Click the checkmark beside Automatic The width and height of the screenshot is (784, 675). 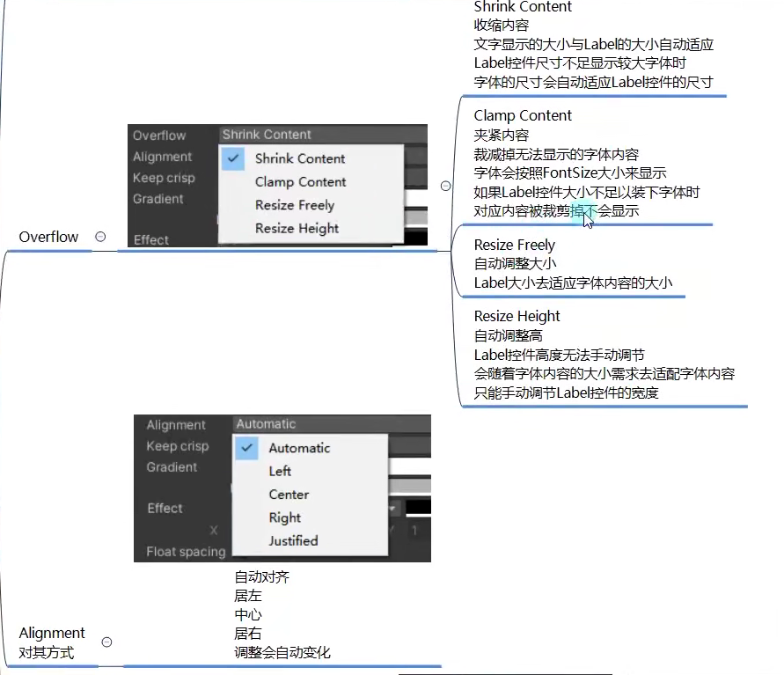pos(246,448)
